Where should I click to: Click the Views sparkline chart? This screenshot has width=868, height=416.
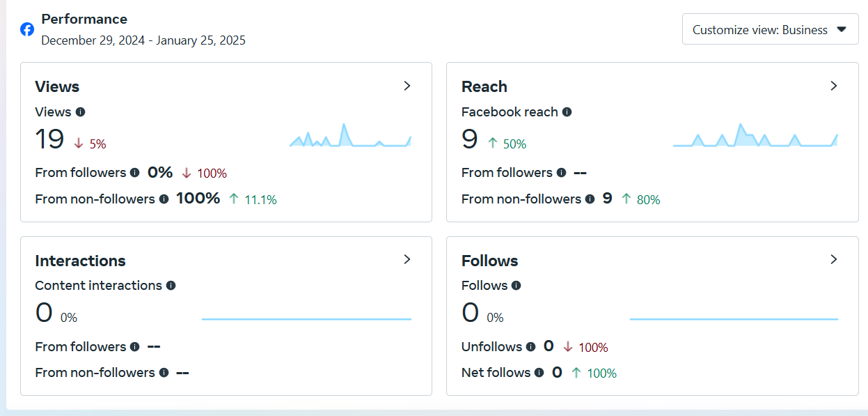(350, 136)
